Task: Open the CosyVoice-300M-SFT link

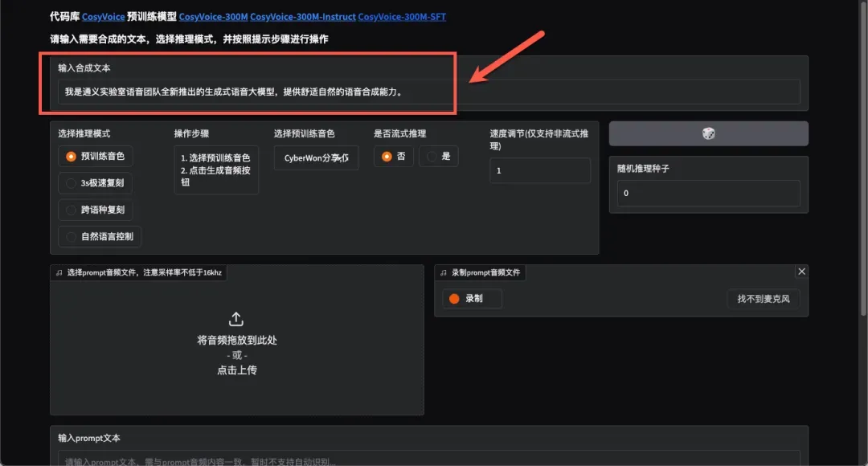Action: [x=402, y=17]
